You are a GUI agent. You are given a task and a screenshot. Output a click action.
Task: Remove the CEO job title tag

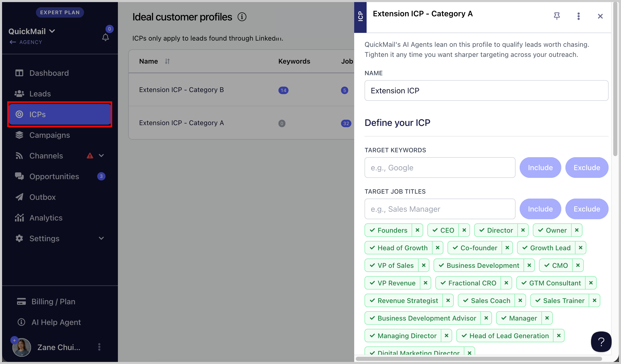coord(464,230)
